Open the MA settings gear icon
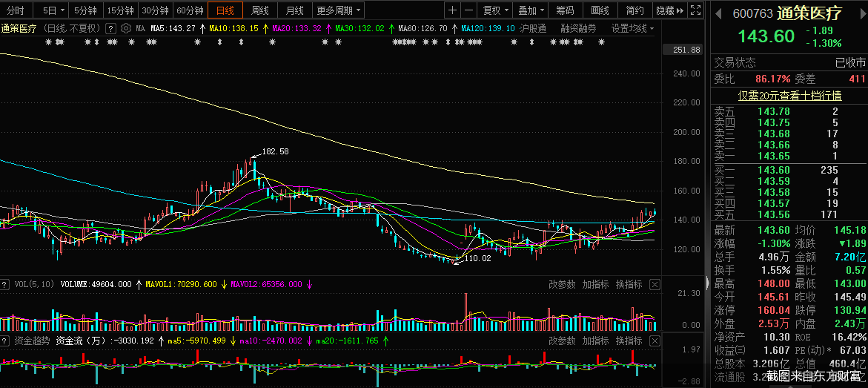The height and width of the screenshot is (388, 868). pos(125,28)
